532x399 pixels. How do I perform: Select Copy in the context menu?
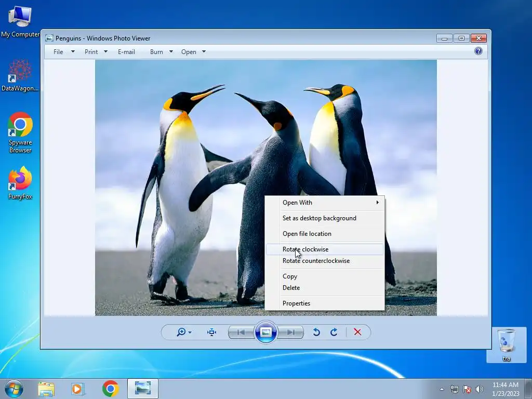pyautogui.click(x=325, y=276)
